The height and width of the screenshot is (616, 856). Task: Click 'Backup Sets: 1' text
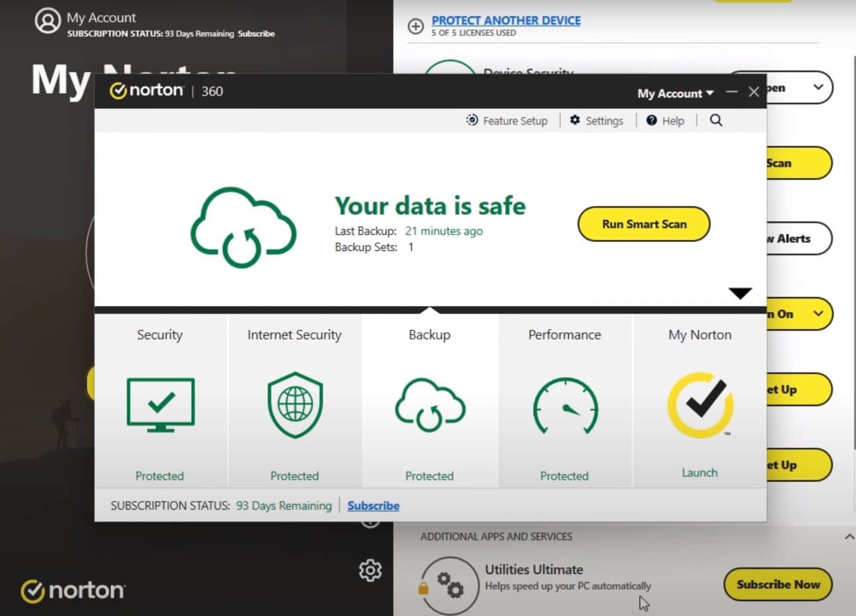pyautogui.click(x=374, y=247)
